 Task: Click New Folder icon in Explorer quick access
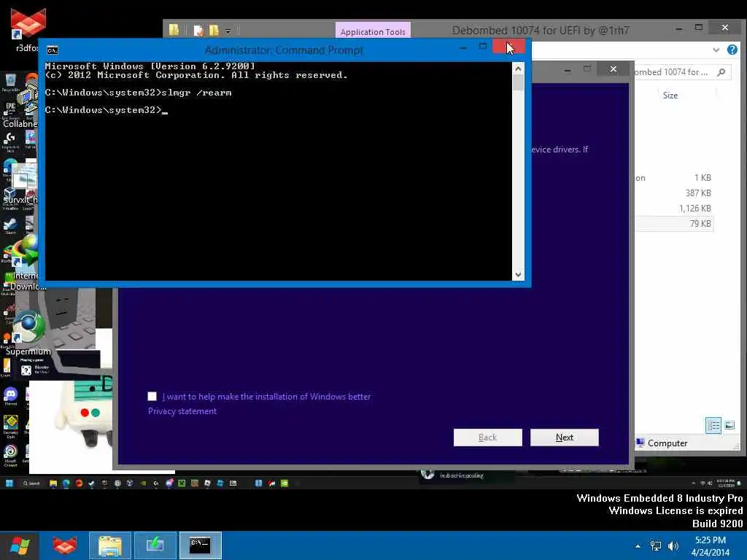(214, 31)
